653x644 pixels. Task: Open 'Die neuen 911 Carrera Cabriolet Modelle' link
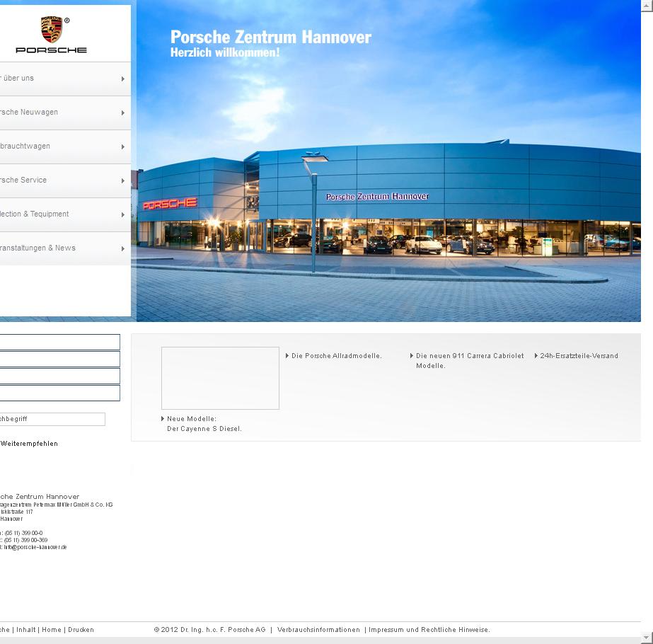[x=470, y=361]
